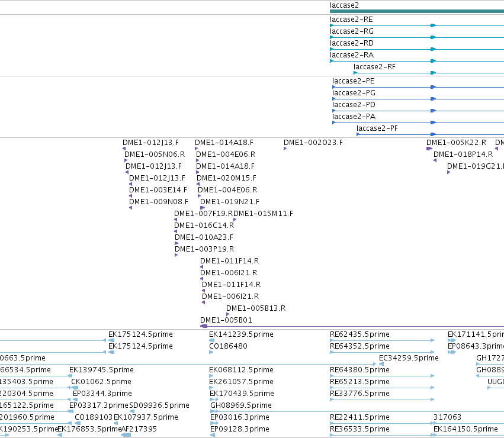Select the DME1-016C14.R feature label

click(204, 226)
